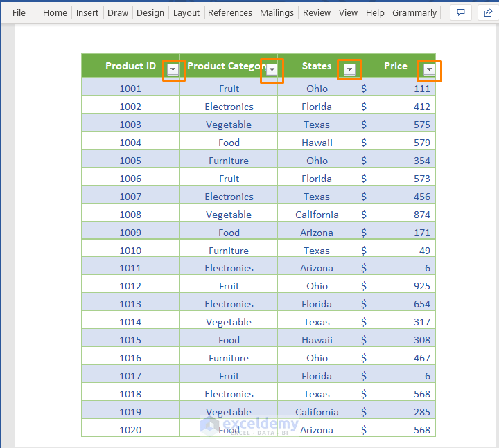Screen dimensions: 499x448
Task: Open the Product Category filter dropdown
Action: (x=272, y=69)
